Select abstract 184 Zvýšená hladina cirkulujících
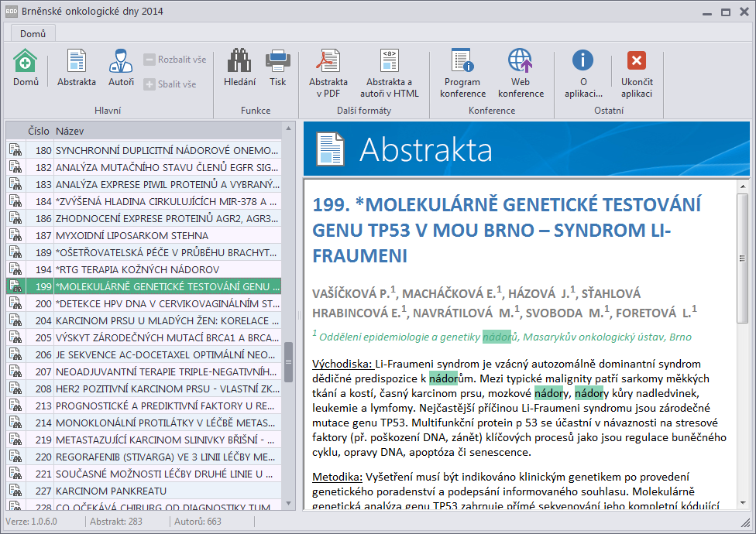Viewport: 756px width, 534px height. 143,201
